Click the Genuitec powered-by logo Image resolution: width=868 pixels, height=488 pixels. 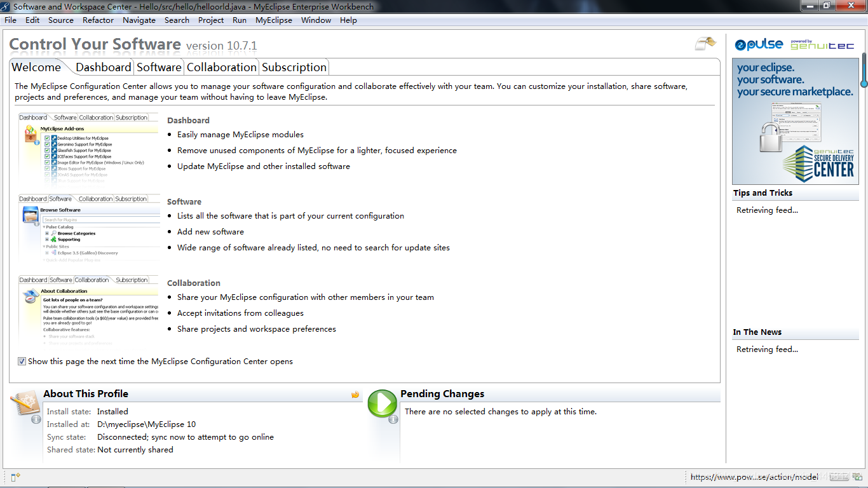(x=822, y=44)
